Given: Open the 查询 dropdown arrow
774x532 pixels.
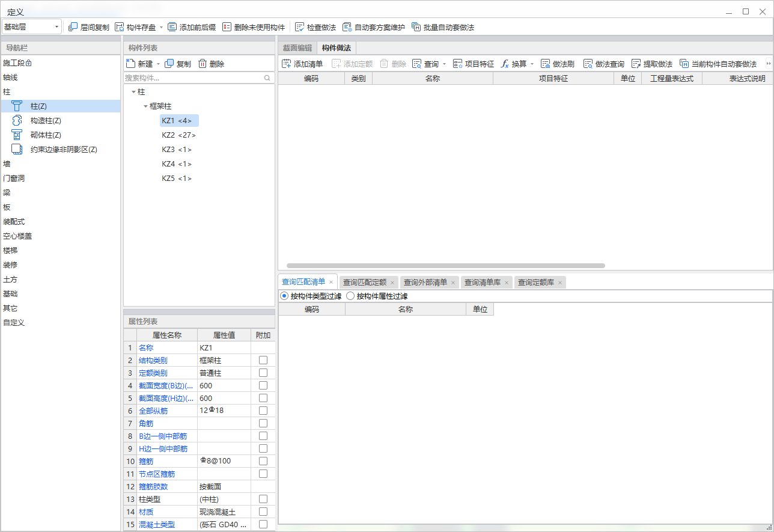Looking at the screenshot, I should (x=444, y=64).
